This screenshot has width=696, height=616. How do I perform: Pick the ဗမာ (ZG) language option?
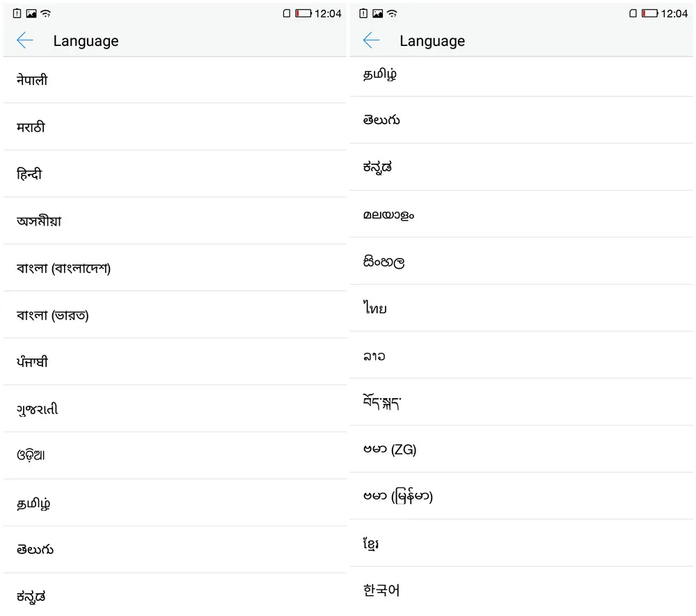(x=521, y=449)
